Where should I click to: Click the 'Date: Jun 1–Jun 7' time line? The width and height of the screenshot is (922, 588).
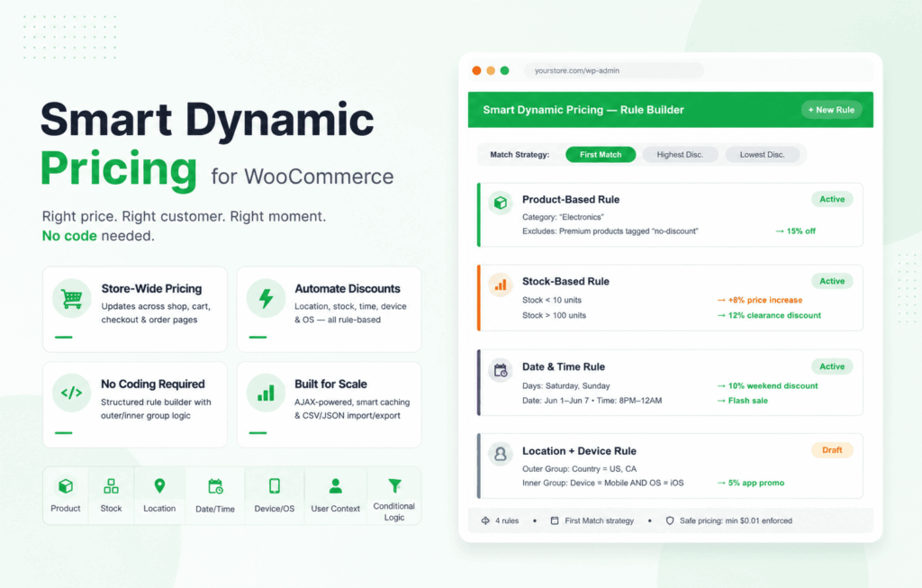point(592,401)
